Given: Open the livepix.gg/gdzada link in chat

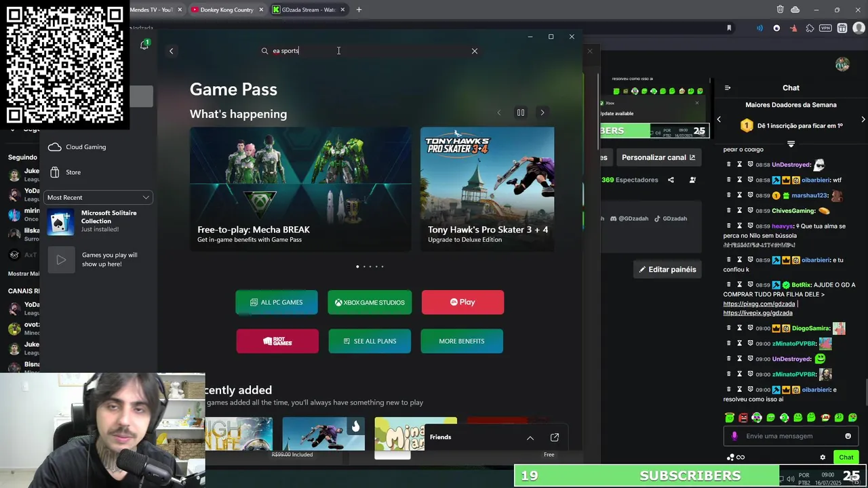Looking at the screenshot, I should (x=757, y=313).
